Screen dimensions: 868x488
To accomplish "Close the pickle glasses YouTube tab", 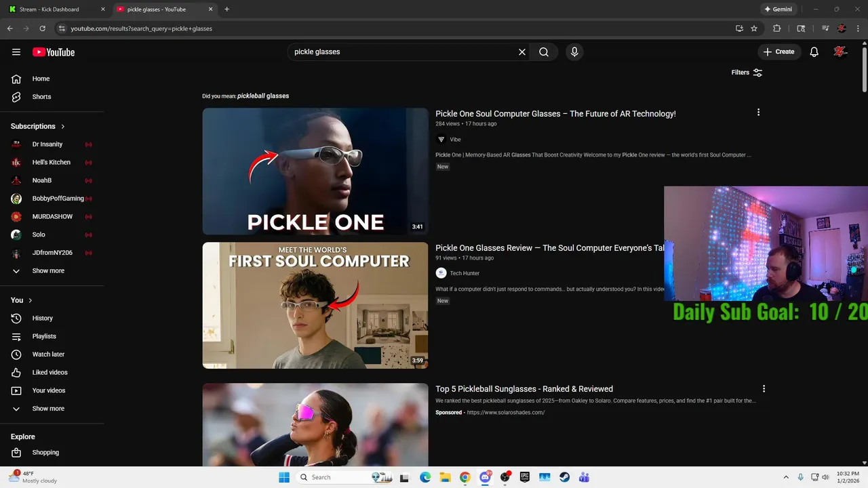I will (210, 9).
